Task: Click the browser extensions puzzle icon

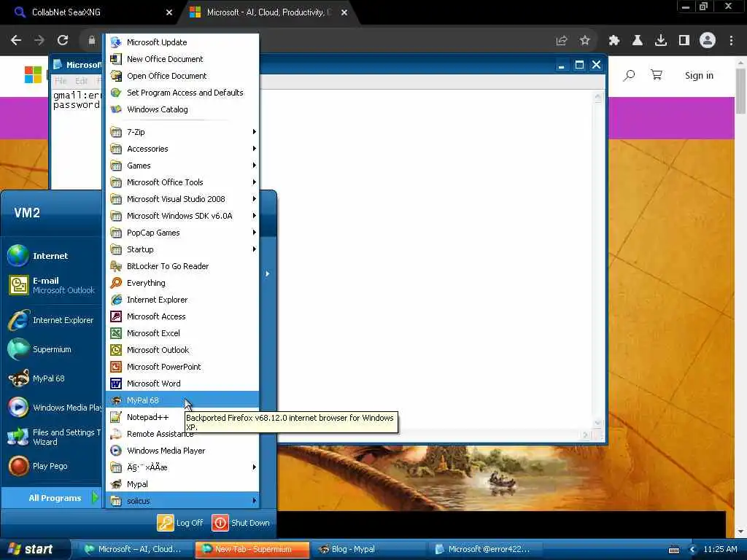Action: coord(614,41)
